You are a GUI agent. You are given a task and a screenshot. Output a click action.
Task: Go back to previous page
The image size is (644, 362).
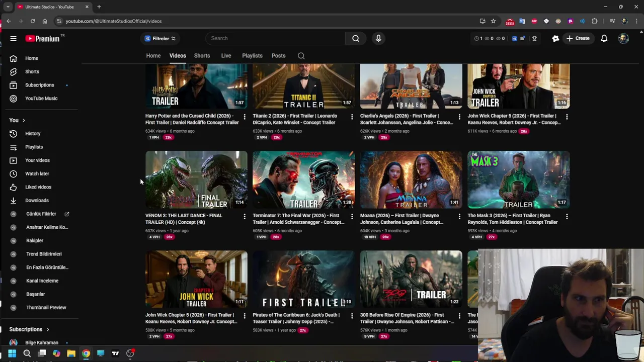click(x=9, y=21)
